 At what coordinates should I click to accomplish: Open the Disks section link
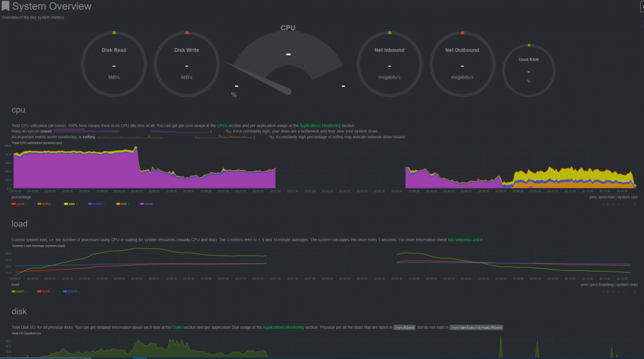[x=177, y=327]
